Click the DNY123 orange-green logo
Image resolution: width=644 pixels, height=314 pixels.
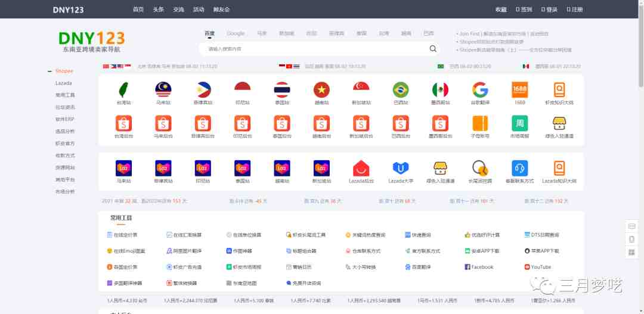92,42
